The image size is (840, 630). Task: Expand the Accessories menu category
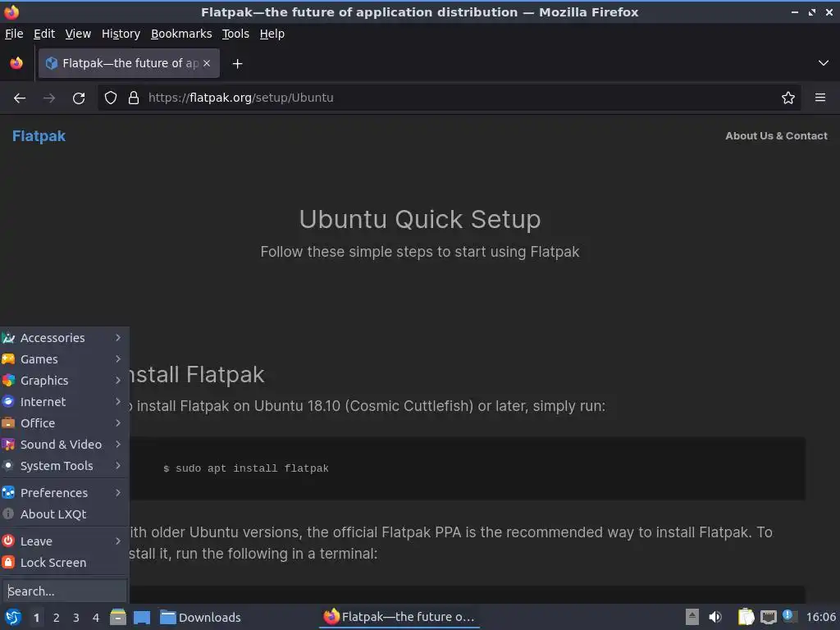(64, 338)
